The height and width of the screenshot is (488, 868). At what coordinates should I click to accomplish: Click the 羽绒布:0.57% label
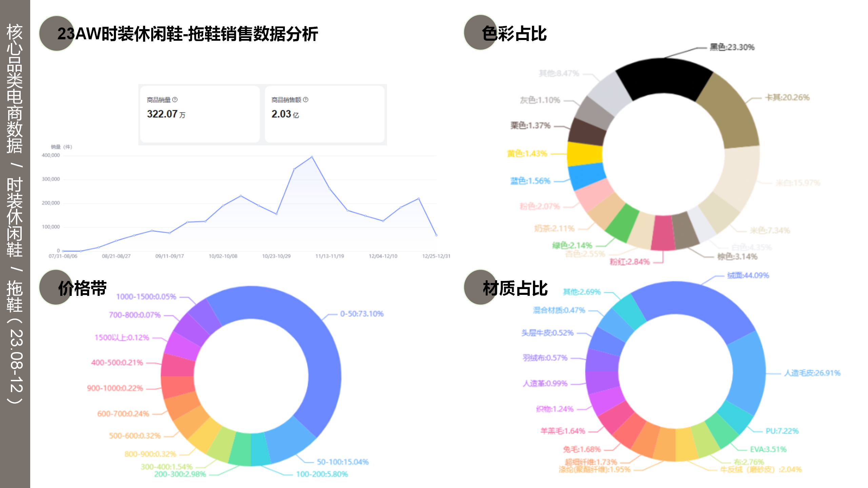pyautogui.click(x=545, y=358)
